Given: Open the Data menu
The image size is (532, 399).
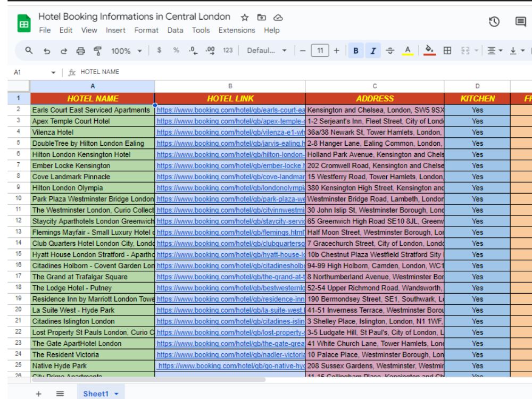Looking at the screenshot, I should 175,30.
